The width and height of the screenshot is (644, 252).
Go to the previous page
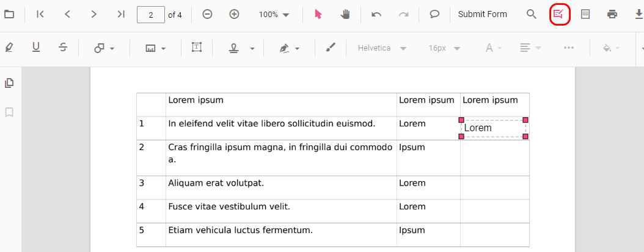coord(67,15)
